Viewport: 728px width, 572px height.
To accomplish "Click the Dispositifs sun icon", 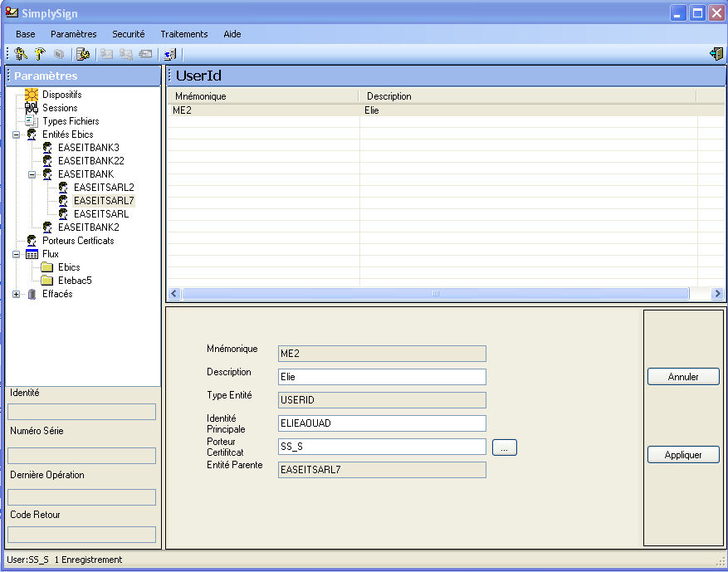I will (x=31, y=95).
